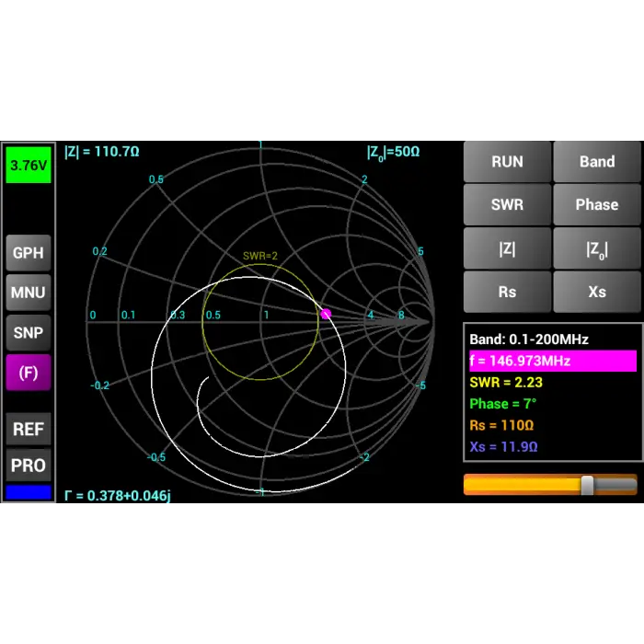Select the |Z| impedance magnitude button
The height and width of the screenshot is (644, 644).
(x=507, y=248)
